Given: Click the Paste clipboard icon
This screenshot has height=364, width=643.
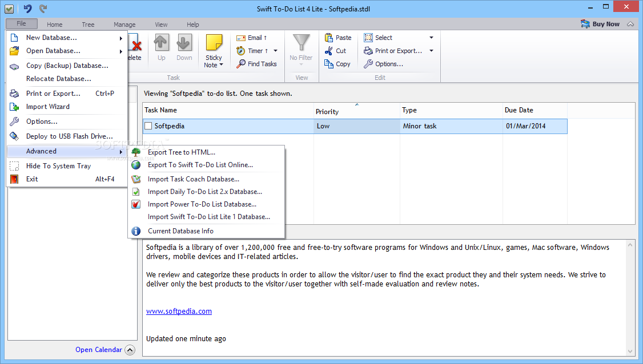Looking at the screenshot, I should 328,38.
